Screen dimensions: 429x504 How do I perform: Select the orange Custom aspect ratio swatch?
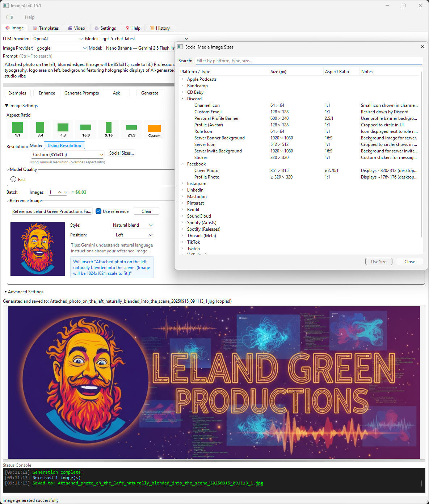click(x=154, y=129)
